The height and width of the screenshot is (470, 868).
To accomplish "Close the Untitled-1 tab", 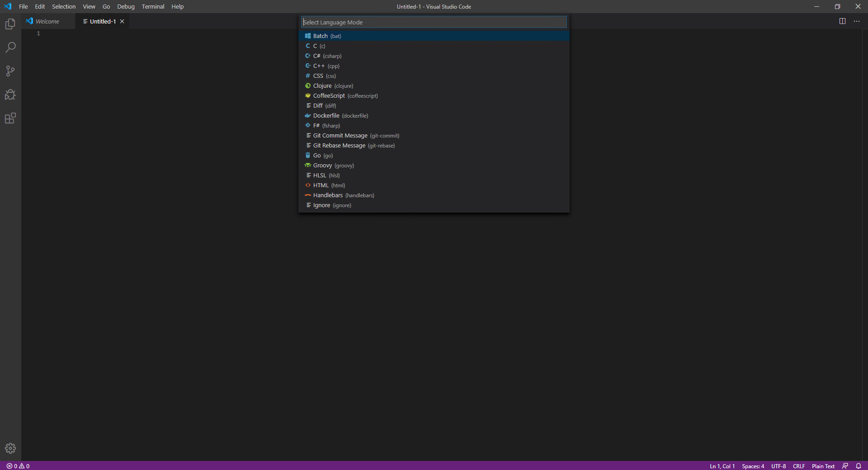I will pos(122,21).
